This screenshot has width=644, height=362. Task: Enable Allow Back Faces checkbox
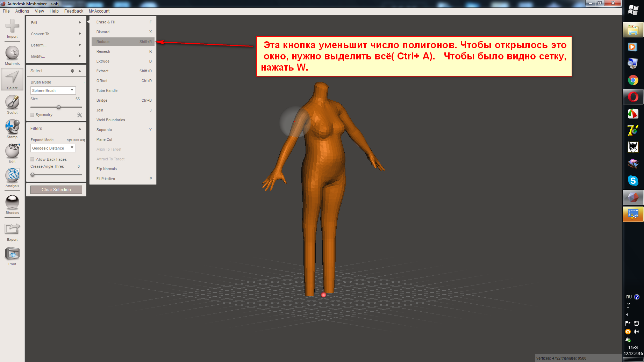(x=33, y=159)
